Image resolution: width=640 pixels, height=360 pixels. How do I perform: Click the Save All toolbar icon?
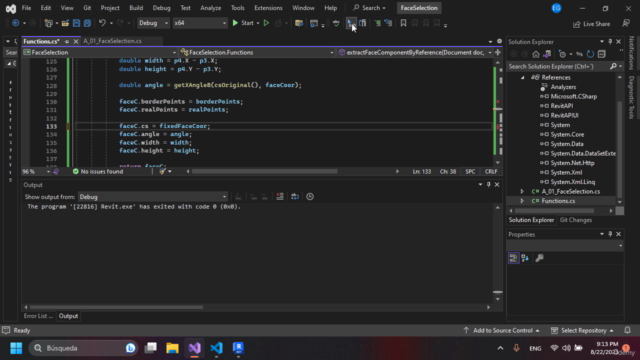(87, 23)
